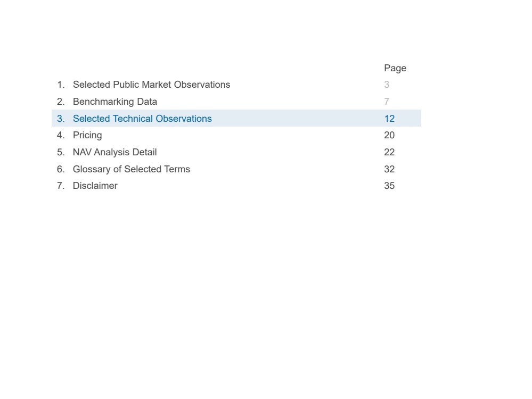Screen dimensions: 532x399
Task: Select page number 20 next to Pricing
Action: point(389,135)
